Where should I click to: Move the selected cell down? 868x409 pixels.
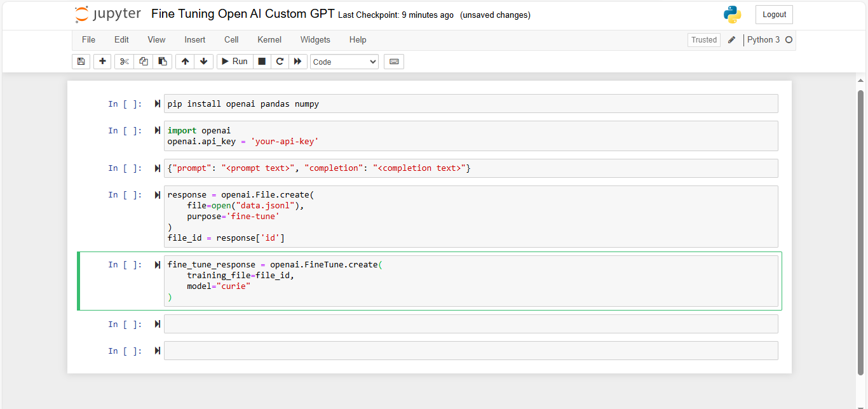(203, 61)
